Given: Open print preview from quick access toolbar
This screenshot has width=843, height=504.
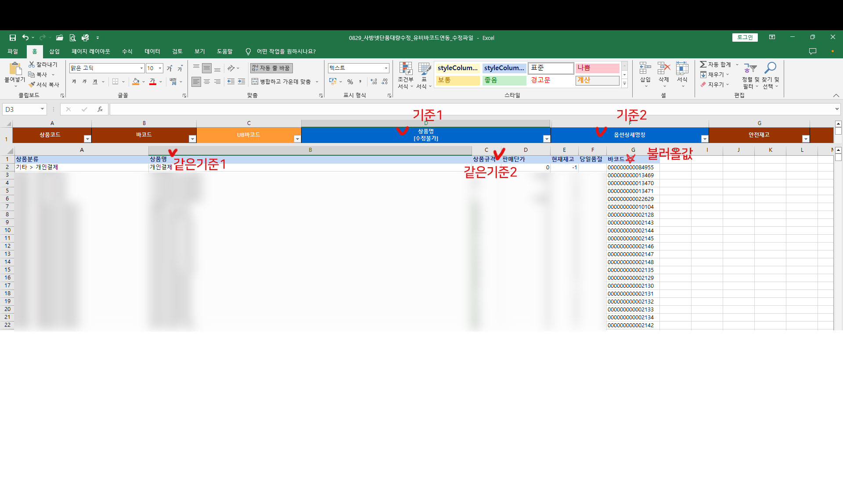Looking at the screenshot, I should pos(72,38).
